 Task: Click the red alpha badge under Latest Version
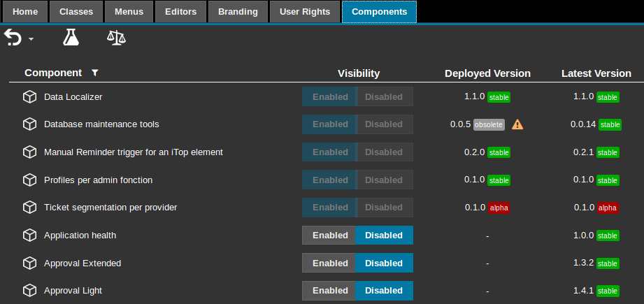pyautogui.click(x=608, y=208)
